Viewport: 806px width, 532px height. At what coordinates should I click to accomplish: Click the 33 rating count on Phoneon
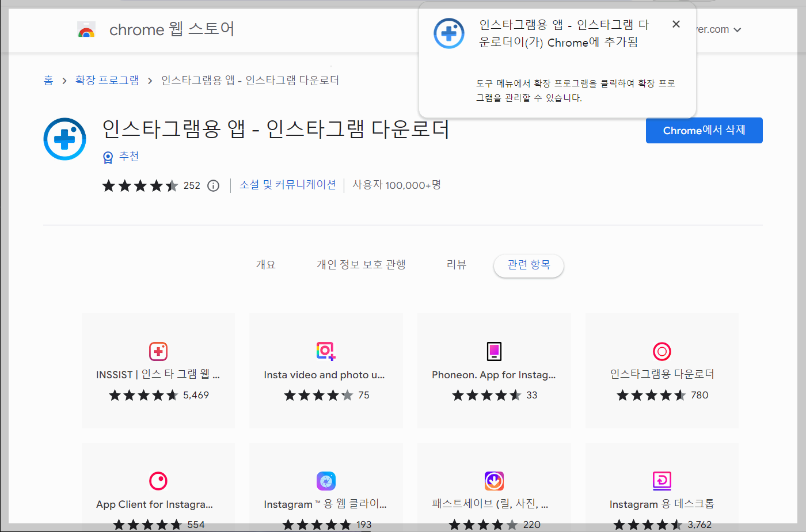pyautogui.click(x=532, y=396)
